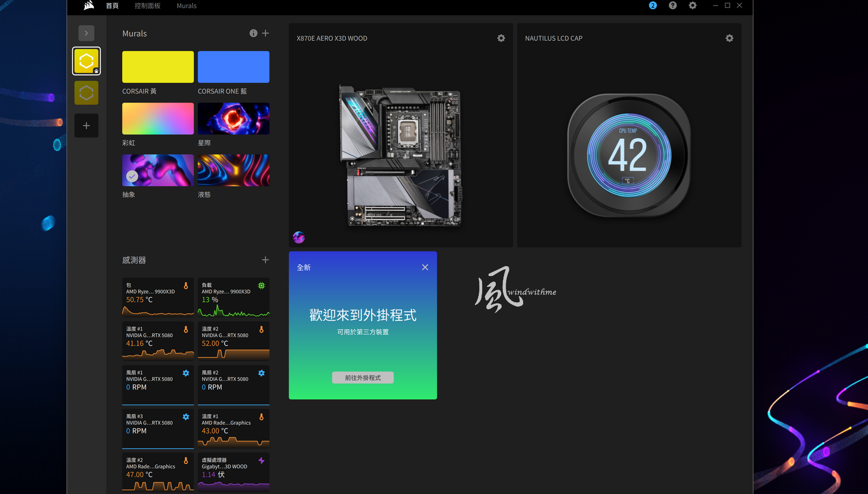The height and width of the screenshot is (494, 868).
Task: Select the dimmed second profile icon
Action: point(86,93)
